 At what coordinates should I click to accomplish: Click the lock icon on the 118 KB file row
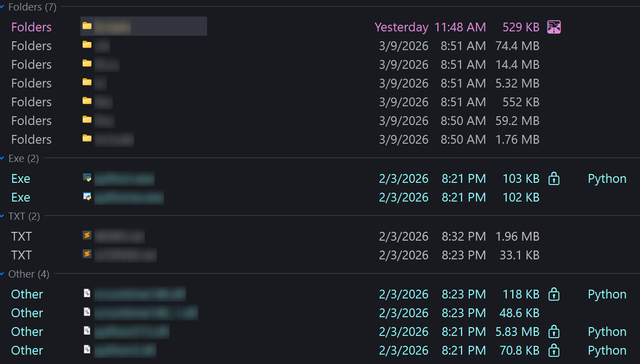554,294
